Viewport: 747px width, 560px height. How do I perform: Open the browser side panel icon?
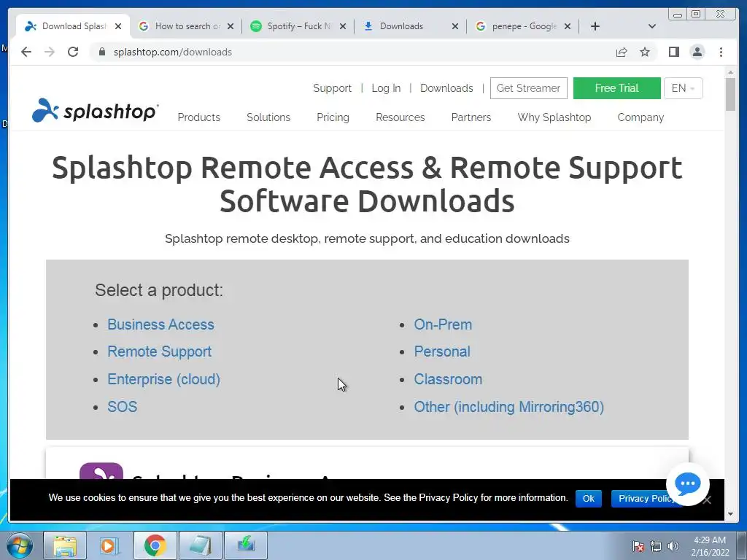click(x=673, y=52)
